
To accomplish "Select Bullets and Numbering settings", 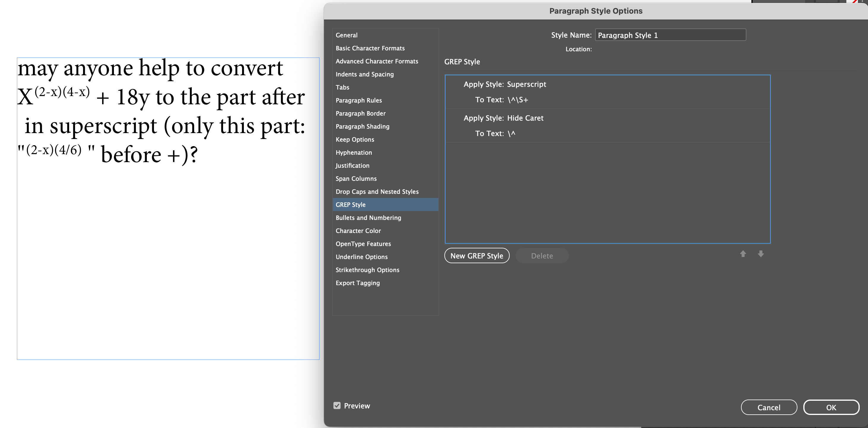I will coord(368,218).
